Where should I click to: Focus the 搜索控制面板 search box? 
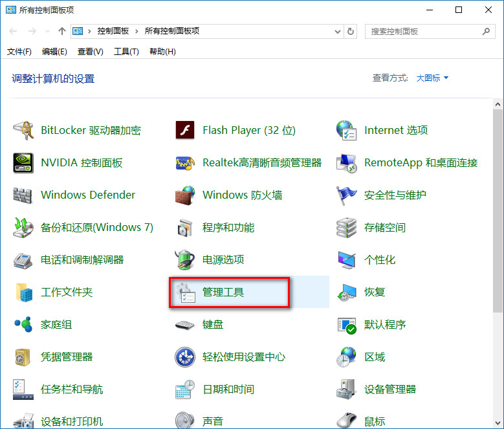tap(430, 32)
